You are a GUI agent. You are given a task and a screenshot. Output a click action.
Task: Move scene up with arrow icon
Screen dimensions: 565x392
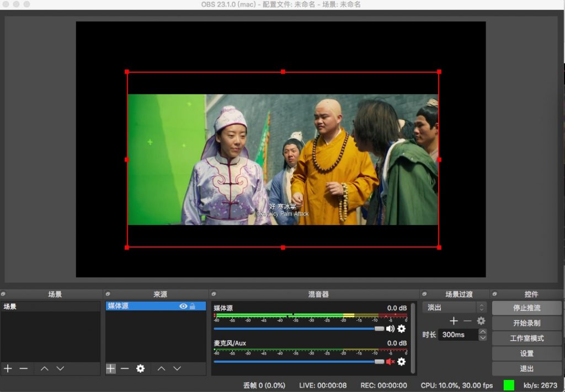[x=44, y=369]
